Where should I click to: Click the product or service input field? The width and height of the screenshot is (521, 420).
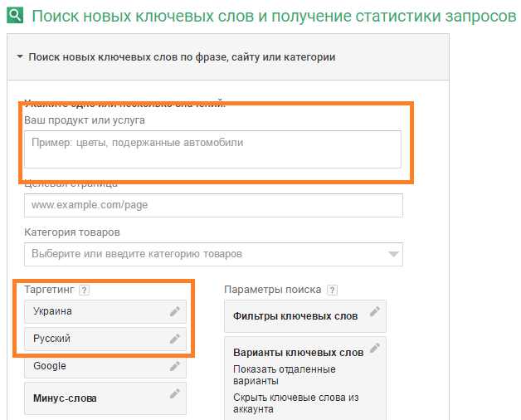(212, 149)
